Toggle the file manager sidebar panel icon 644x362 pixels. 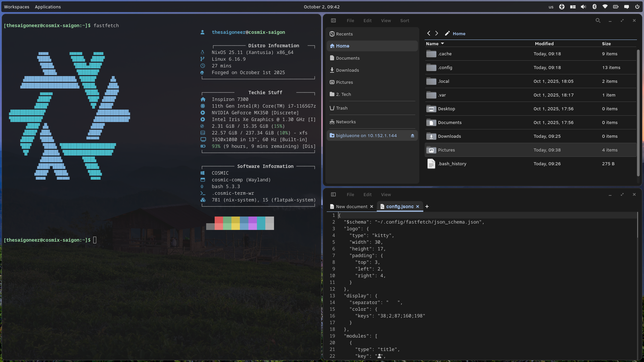click(333, 20)
